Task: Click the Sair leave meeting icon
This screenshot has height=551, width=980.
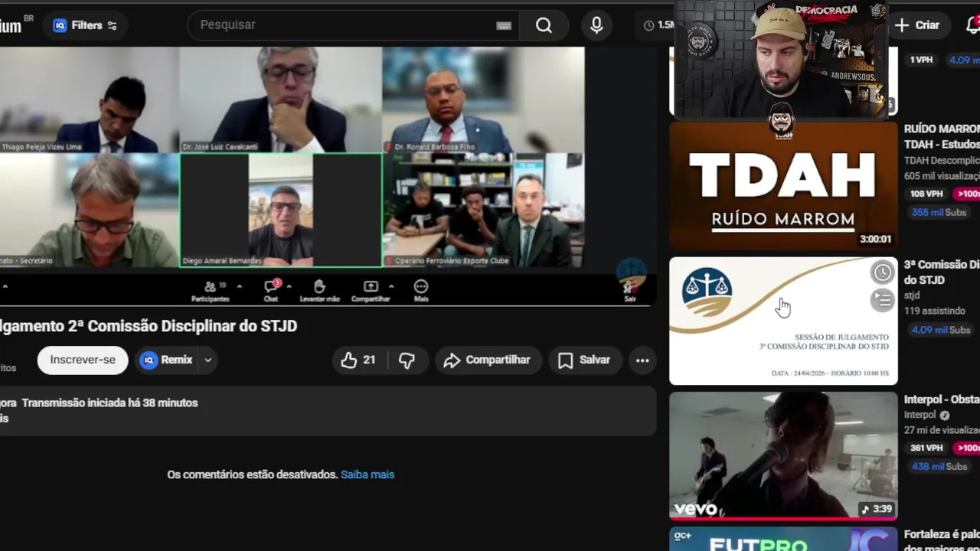Action: pos(629,290)
